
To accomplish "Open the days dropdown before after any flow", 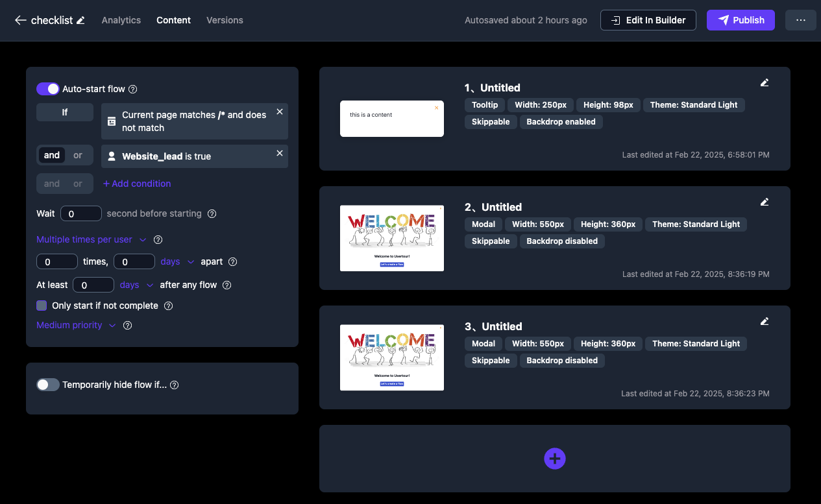I will (136, 285).
